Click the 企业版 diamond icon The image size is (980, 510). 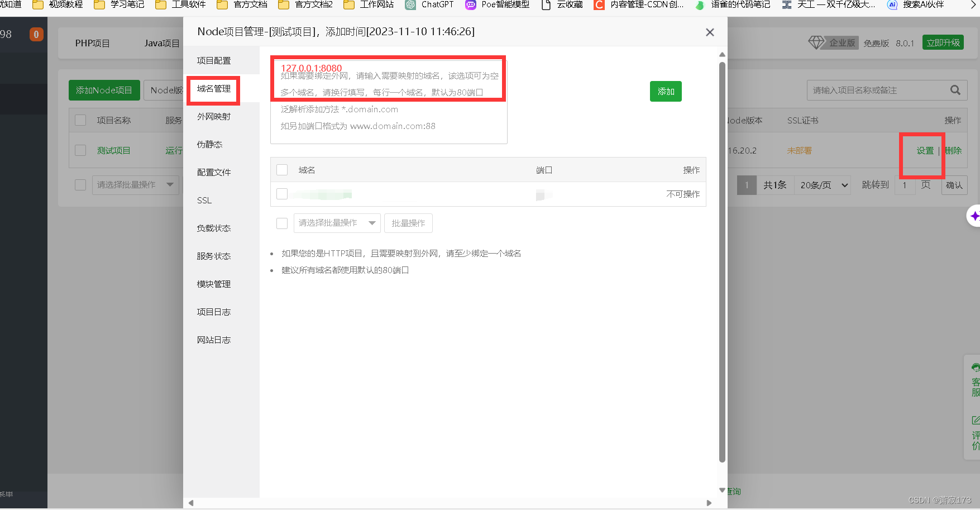click(816, 42)
